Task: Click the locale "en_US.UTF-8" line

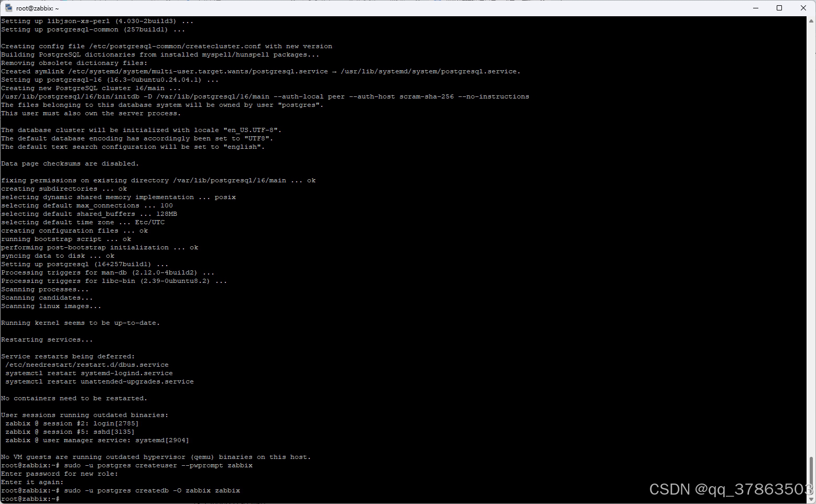Action: [142, 130]
